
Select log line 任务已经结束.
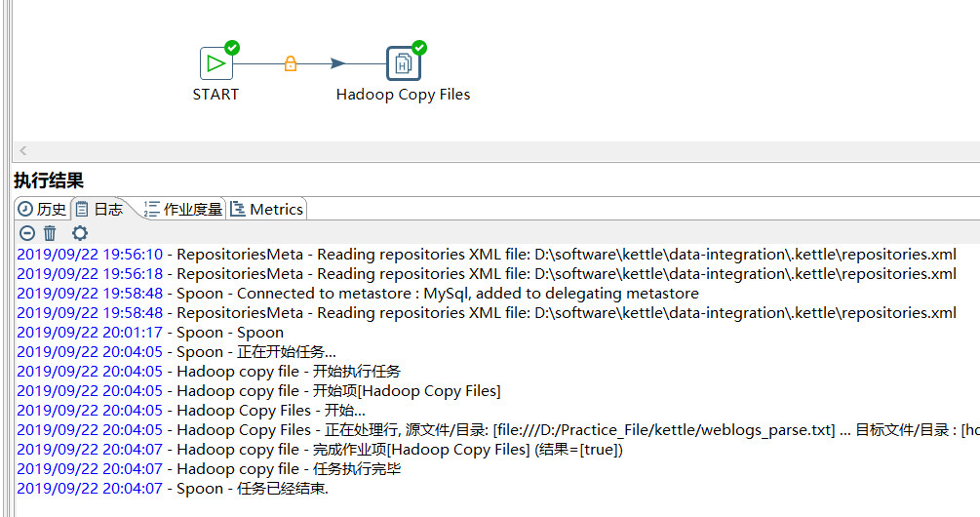[173, 489]
